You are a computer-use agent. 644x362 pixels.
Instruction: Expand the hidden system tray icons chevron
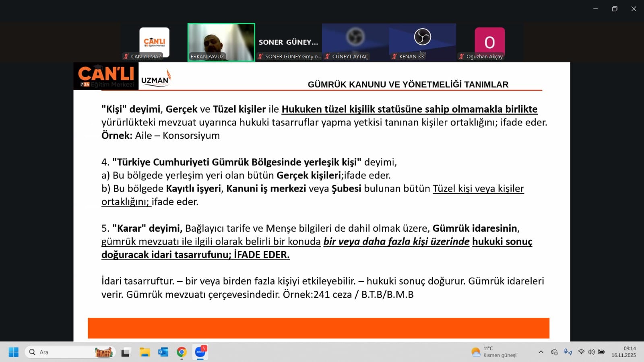pyautogui.click(x=541, y=352)
